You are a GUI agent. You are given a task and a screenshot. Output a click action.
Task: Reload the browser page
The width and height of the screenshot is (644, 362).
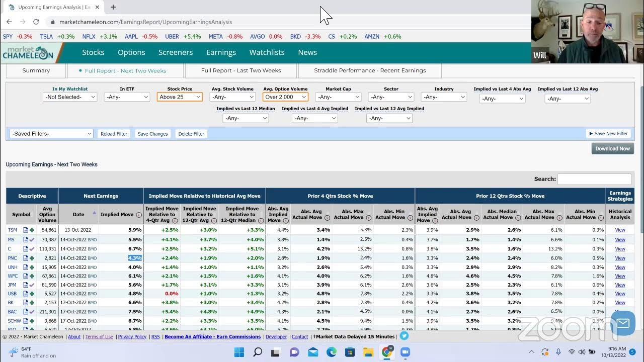[x=36, y=22]
